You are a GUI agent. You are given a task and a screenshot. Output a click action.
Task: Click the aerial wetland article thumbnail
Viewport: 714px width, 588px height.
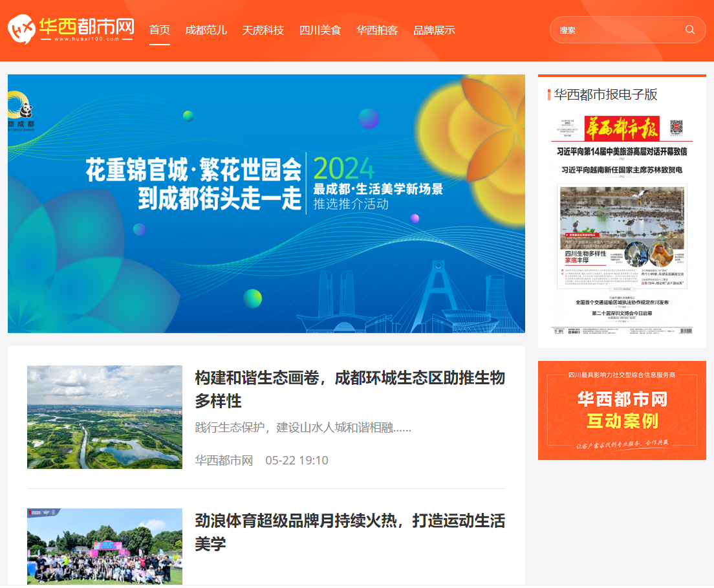(x=105, y=417)
